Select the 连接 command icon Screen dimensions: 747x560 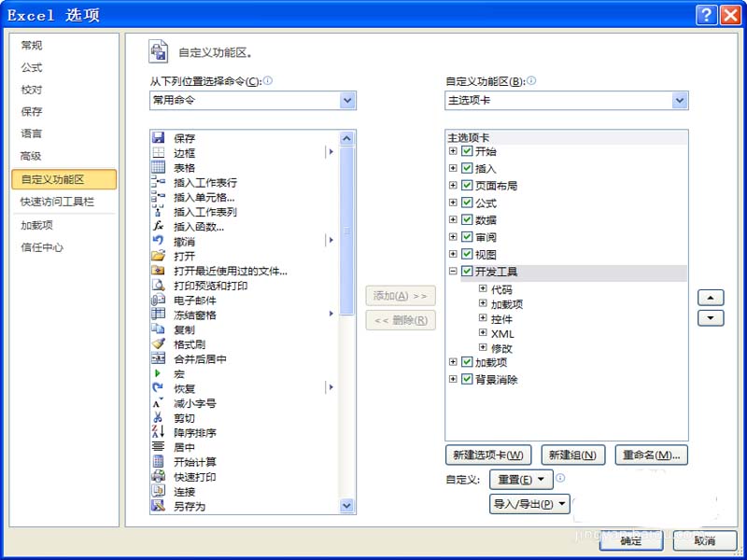158,491
